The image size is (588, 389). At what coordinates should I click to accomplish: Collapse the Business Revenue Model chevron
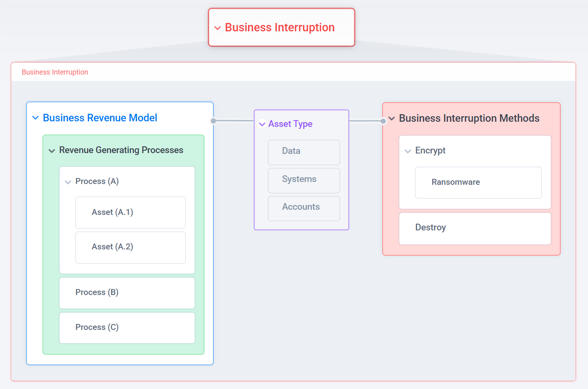tap(36, 118)
